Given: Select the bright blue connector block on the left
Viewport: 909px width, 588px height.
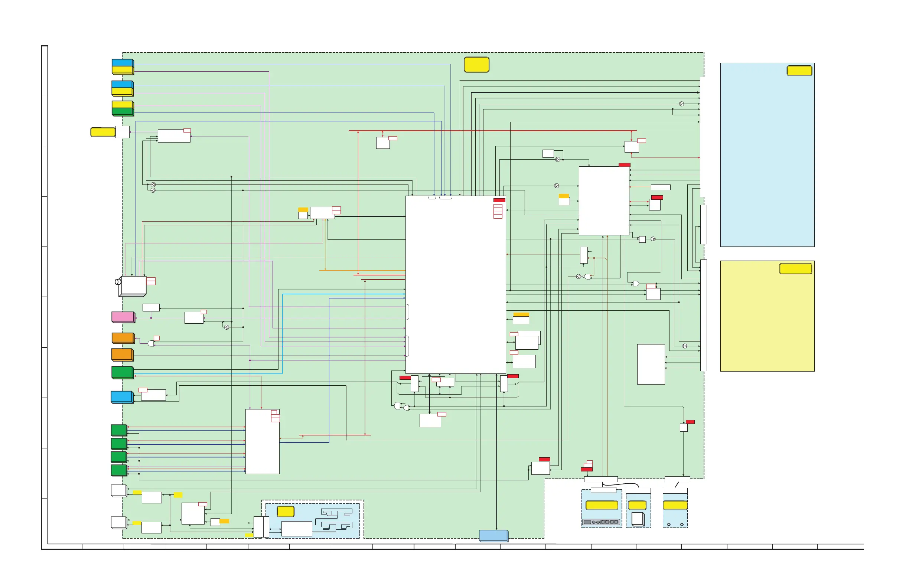Looking at the screenshot, I should pos(122,397).
